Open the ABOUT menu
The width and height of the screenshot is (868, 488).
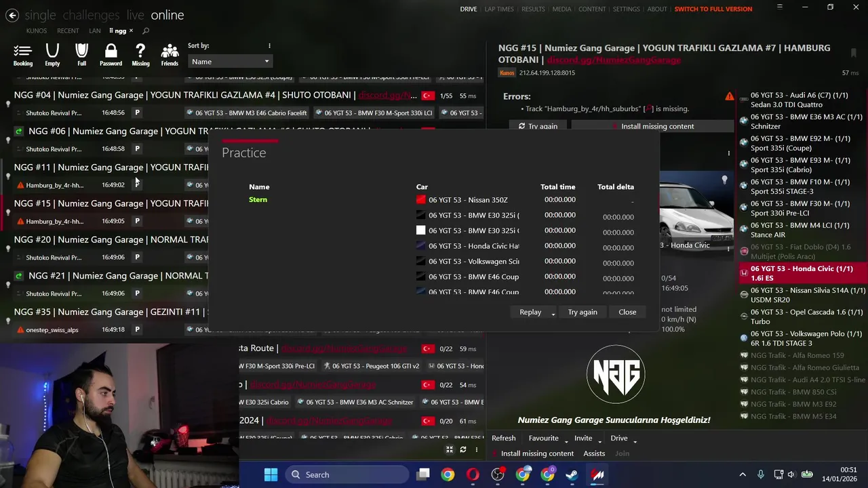[657, 9]
